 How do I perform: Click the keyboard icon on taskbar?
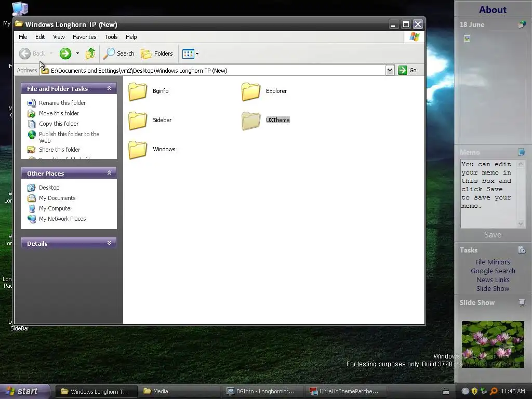click(446, 392)
